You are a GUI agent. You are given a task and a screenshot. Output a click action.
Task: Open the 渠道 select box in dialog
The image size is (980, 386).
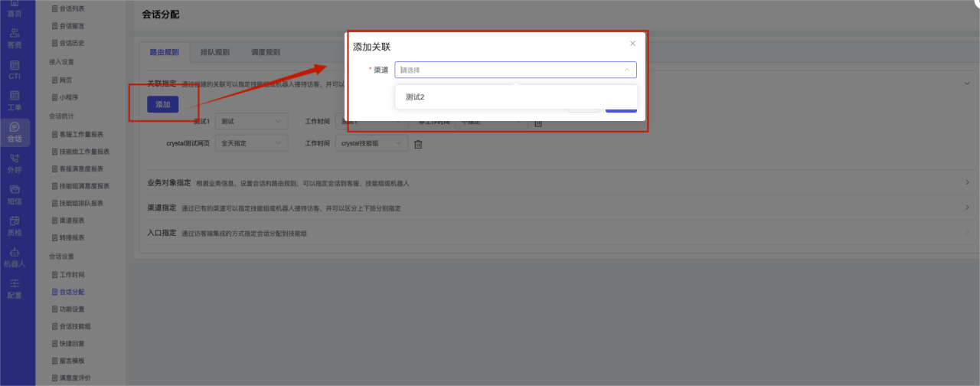click(516, 70)
